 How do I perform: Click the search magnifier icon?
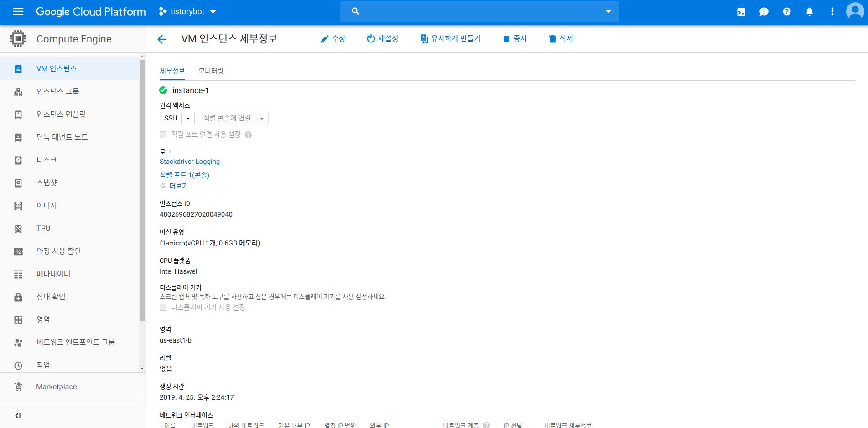[x=356, y=11]
